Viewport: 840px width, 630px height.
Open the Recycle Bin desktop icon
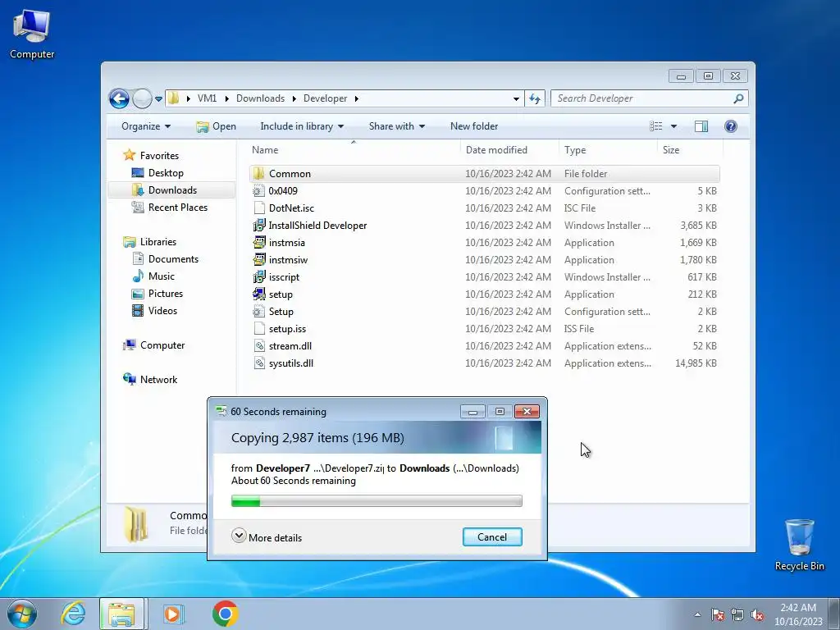(x=799, y=545)
